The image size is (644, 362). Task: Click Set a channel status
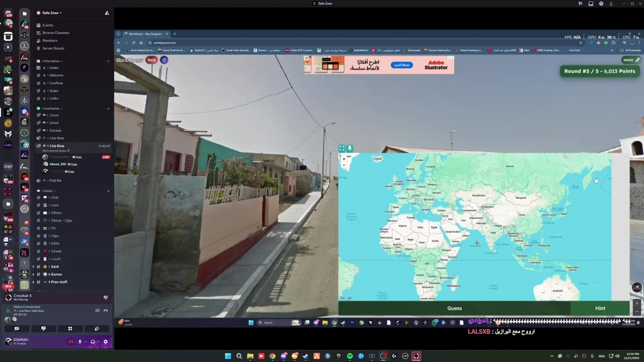coord(56,151)
